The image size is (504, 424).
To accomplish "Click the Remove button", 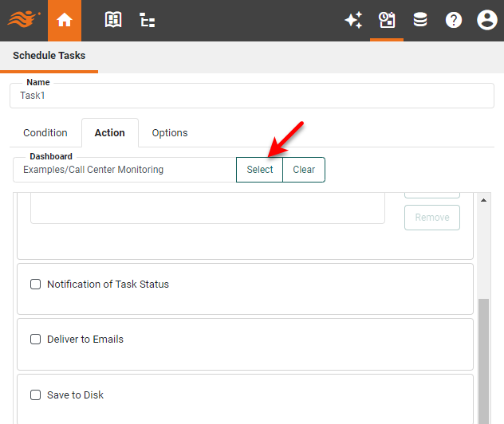I will (432, 218).
